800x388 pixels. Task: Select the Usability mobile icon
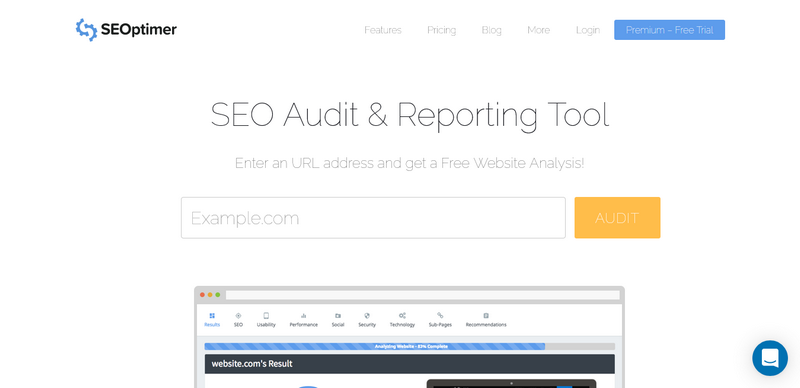(x=266, y=316)
